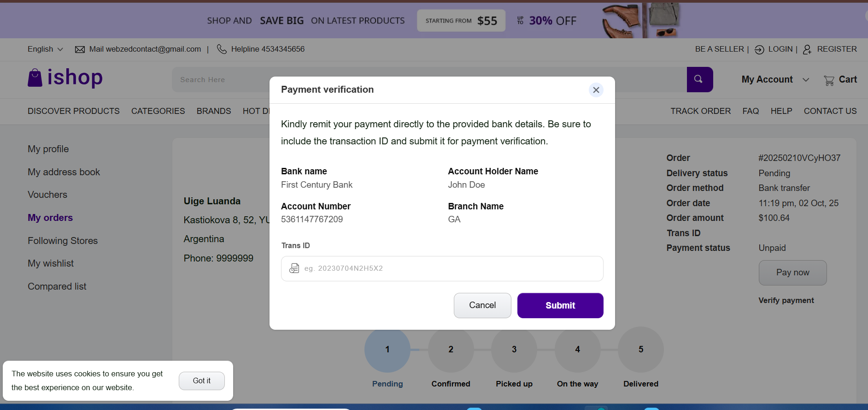The image size is (868, 410).
Task: Click the Pay now button
Action: [x=792, y=273]
